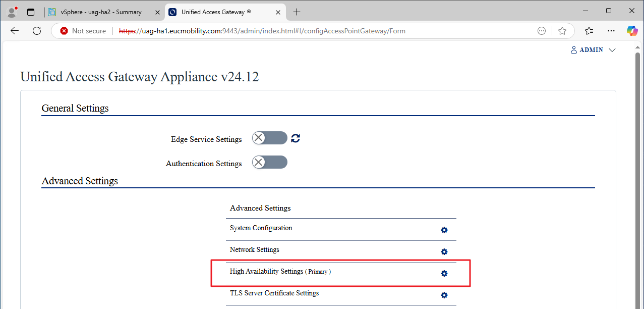
Task: Open the Edge browser settings ellipsis menu
Action: [611, 30]
